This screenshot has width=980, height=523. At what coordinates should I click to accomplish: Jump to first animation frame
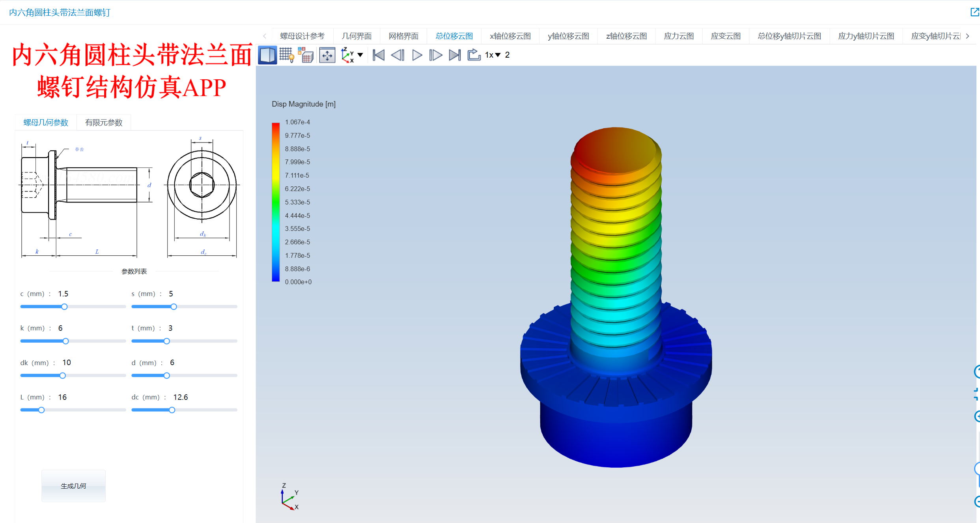pyautogui.click(x=379, y=55)
